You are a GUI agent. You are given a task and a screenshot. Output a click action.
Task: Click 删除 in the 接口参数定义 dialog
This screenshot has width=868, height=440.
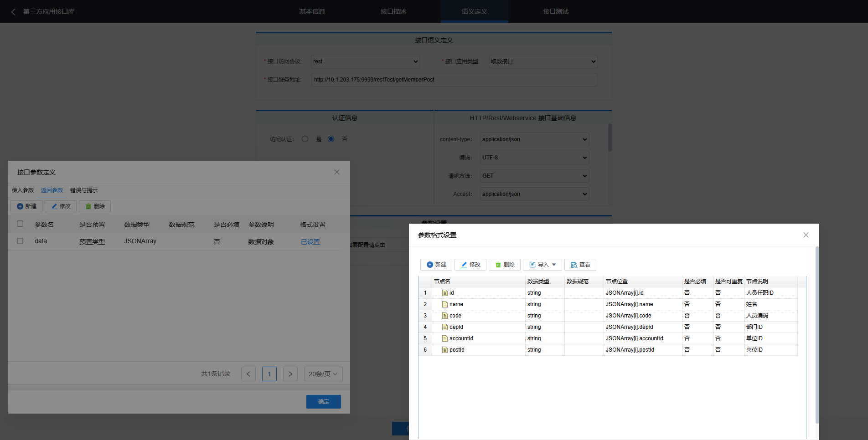(95, 206)
